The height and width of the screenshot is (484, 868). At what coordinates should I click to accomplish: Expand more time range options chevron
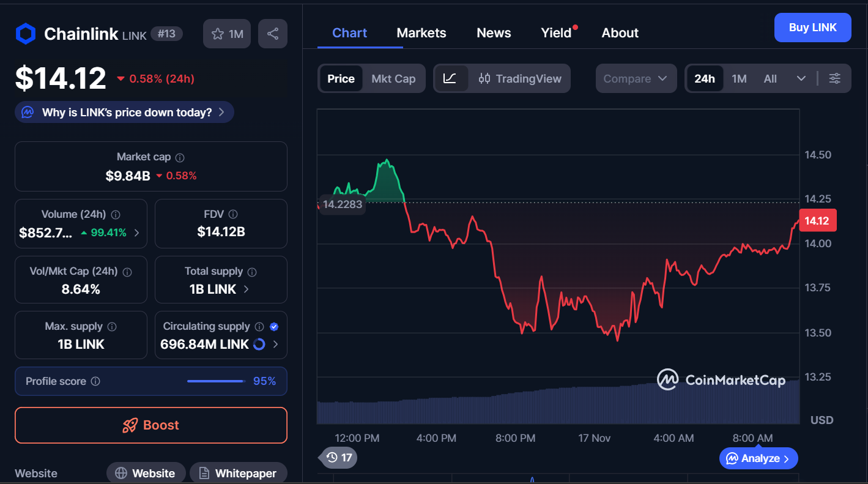point(801,78)
